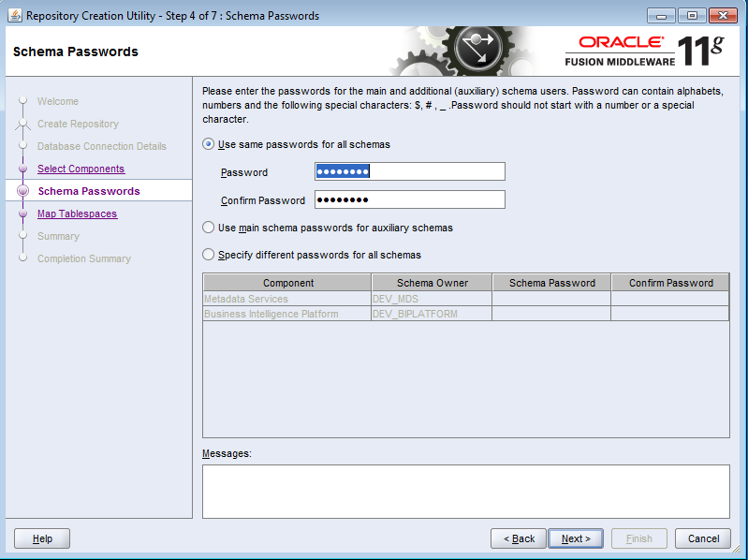Click the Summary step label
748x560 pixels.
(x=58, y=236)
